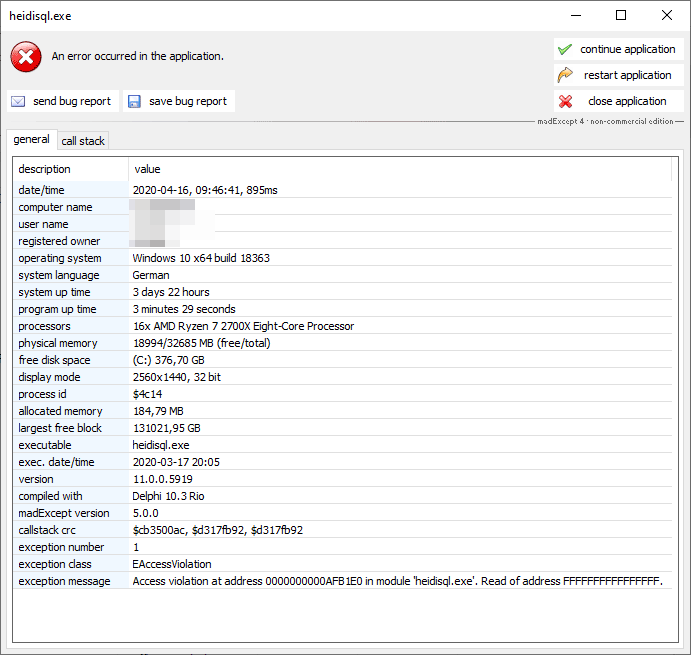Click the envelope icon for send bug report

click(x=18, y=101)
